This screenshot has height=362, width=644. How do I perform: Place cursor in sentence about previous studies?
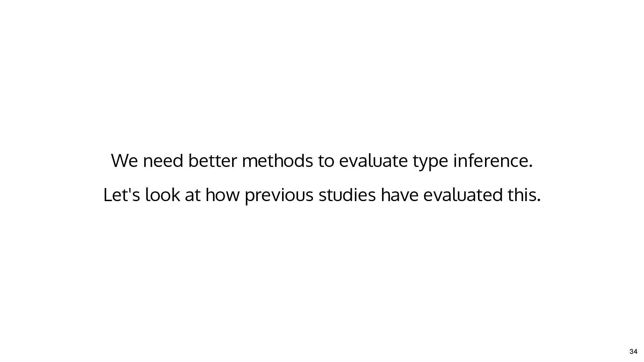coord(322,195)
